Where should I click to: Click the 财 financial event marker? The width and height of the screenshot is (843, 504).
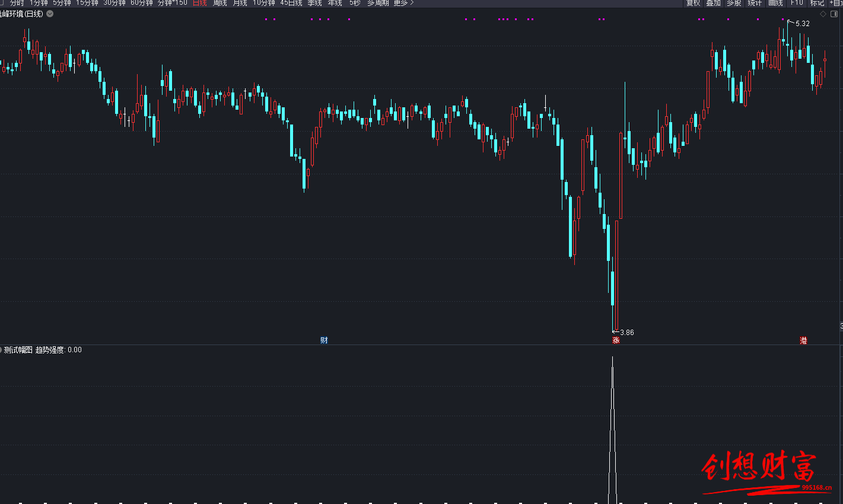point(324,340)
